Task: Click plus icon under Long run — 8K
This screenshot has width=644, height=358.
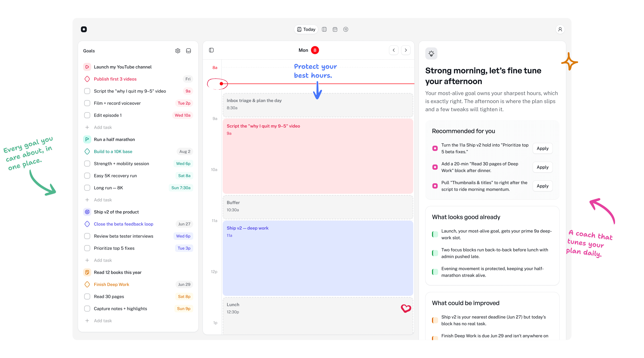Action: [87, 200]
